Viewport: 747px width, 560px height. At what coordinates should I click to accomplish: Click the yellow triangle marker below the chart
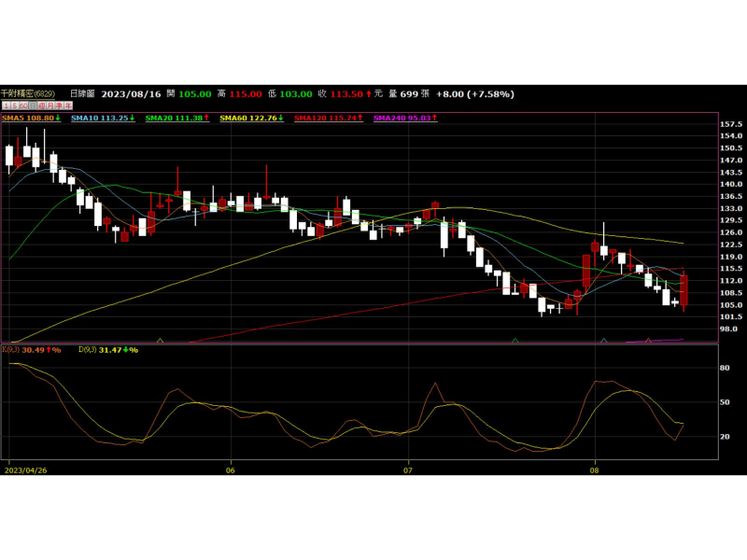click(x=160, y=341)
